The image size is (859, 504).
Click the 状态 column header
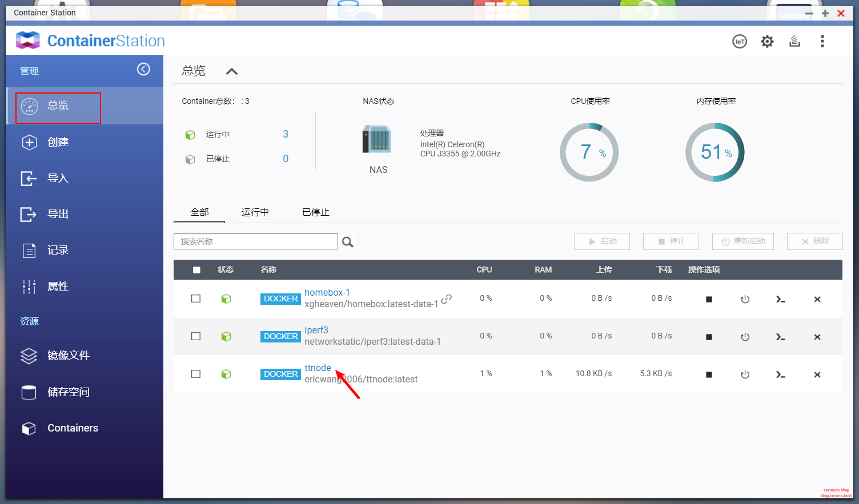click(x=226, y=270)
